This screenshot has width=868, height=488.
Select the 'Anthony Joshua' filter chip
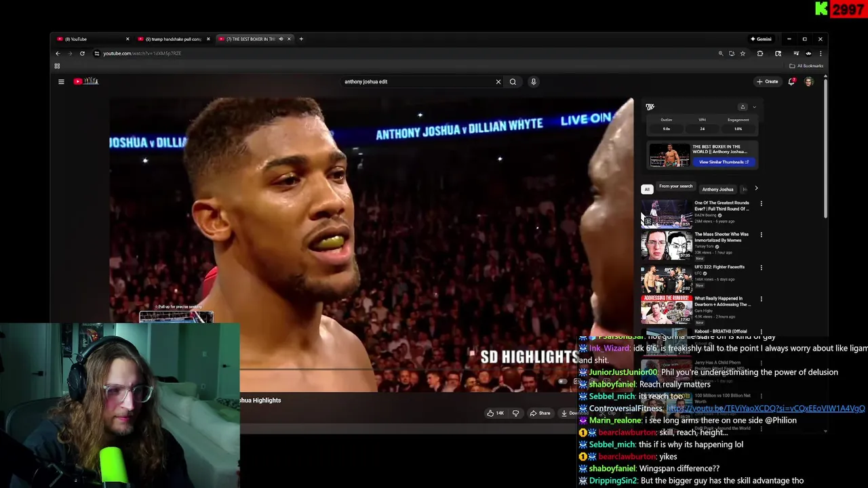click(x=717, y=189)
